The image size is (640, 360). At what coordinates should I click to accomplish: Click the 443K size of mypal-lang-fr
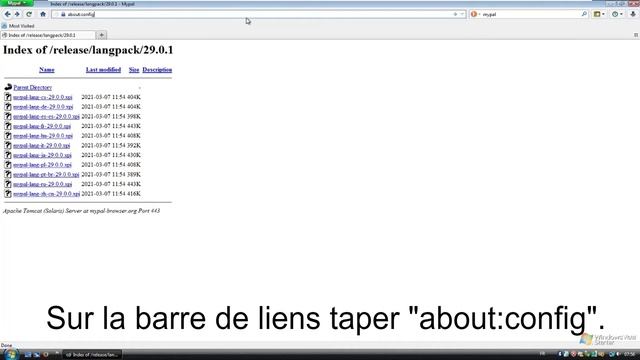tap(134, 126)
